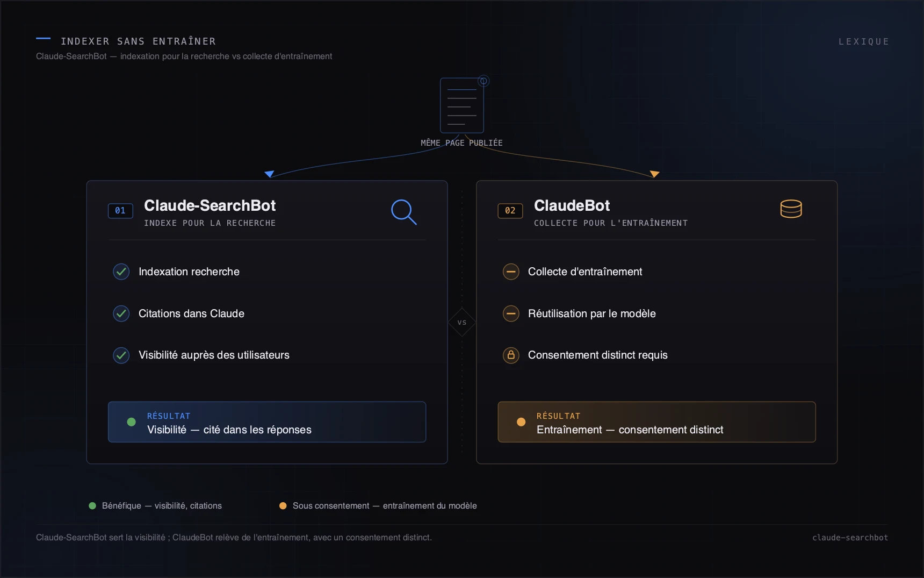The height and width of the screenshot is (578, 924).
Task: Click COLLECTE POUR L'ENTRAÎNEMENT subtitle
Action: click(611, 223)
